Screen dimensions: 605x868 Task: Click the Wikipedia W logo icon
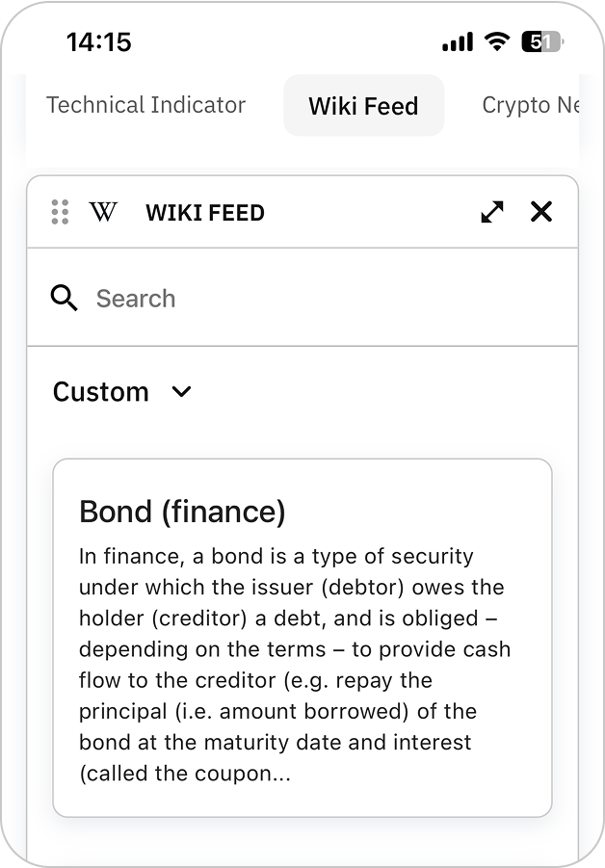pyautogui.click(x=103, y=212)
